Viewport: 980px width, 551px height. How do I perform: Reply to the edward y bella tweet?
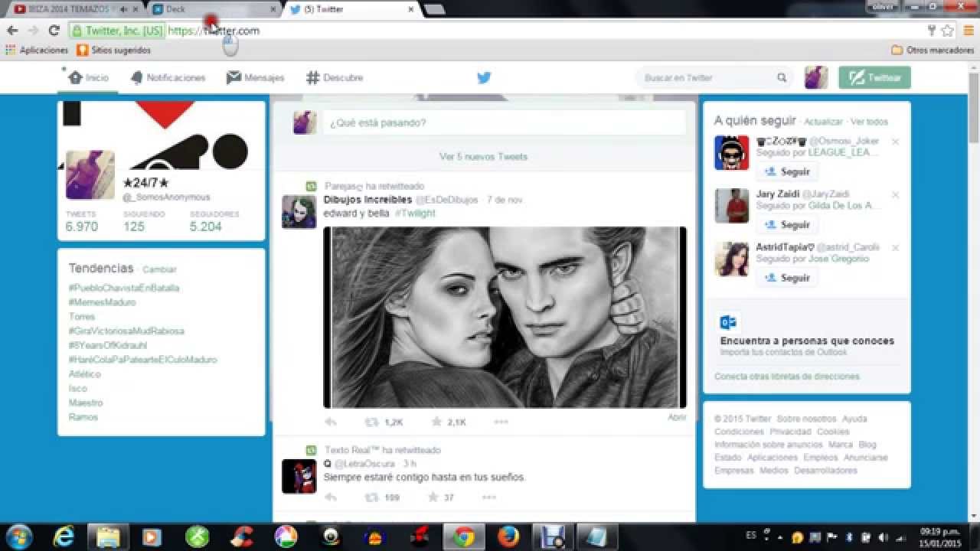(331, 422)
